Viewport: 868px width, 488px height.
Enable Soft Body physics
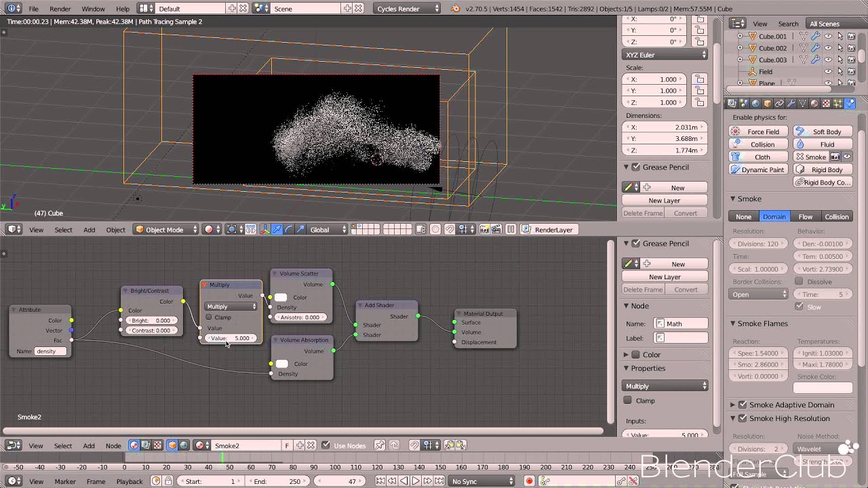[823, 131]
